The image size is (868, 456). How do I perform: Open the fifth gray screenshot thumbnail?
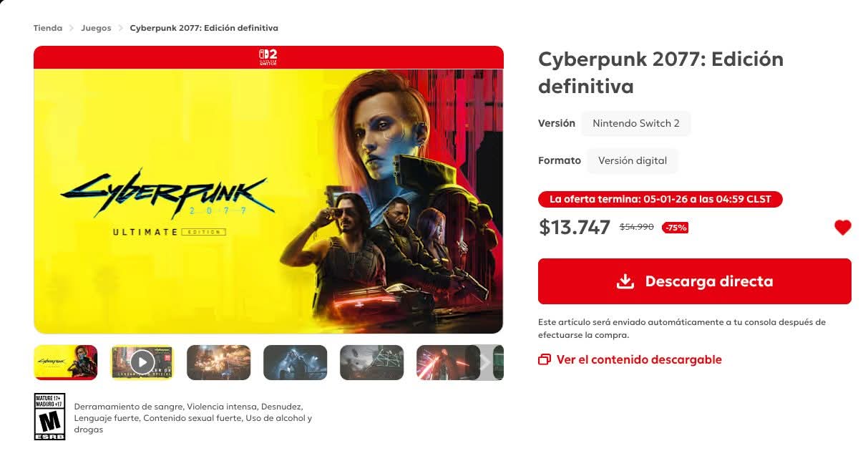(x=372, y=362)
